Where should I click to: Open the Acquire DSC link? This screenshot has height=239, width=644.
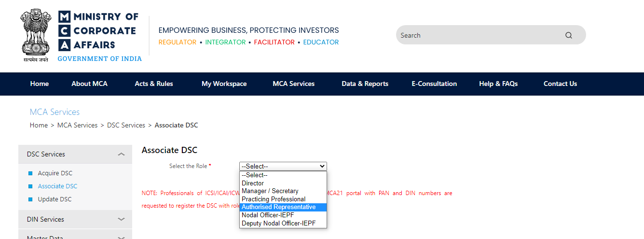[x=55, y=173]
